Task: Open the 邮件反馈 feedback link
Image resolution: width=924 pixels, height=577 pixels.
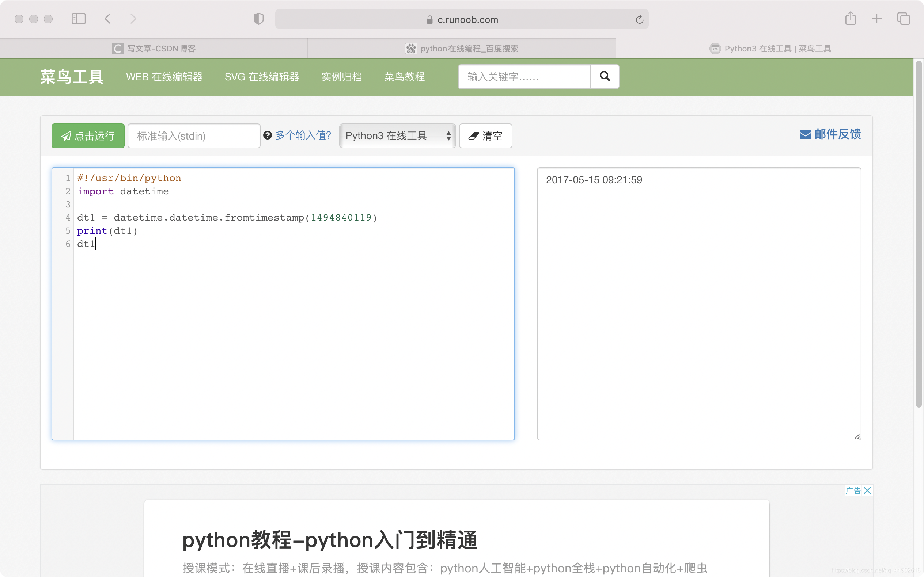Action: point(830,134)
